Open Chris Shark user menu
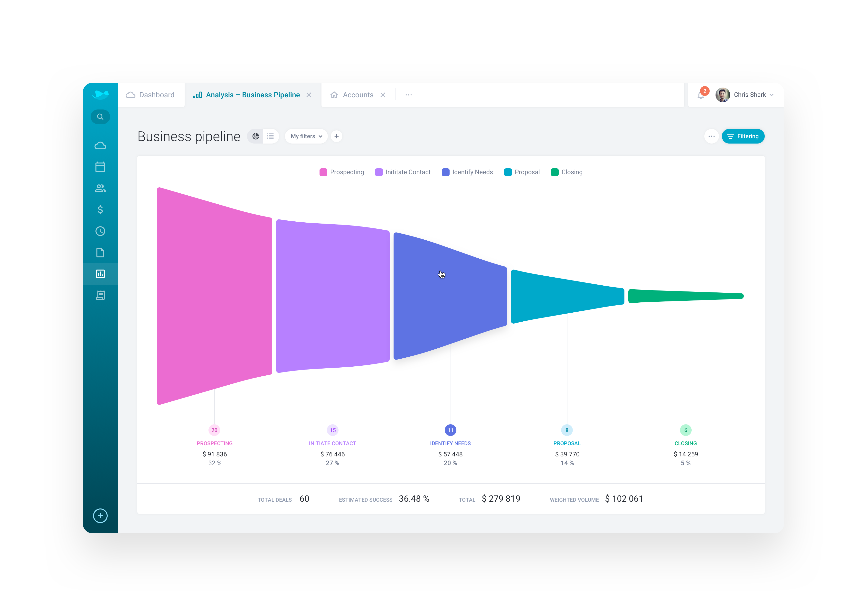This screenshot has height=616, width=867. [x=744, y=95]
